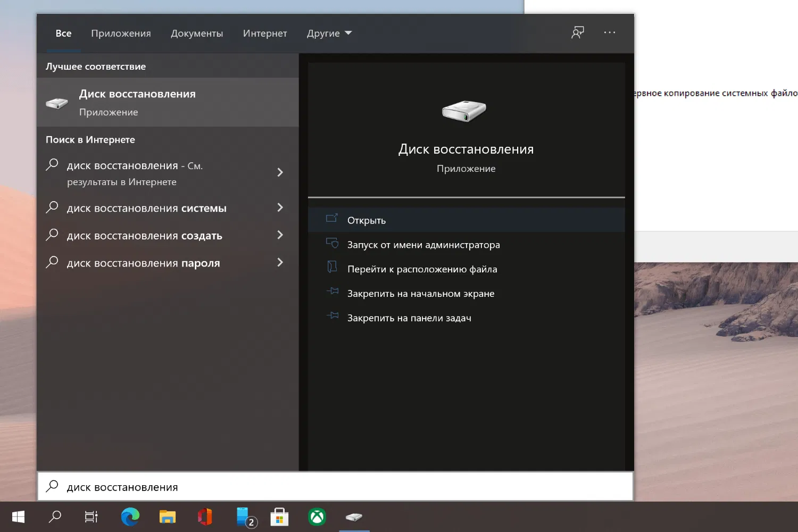
Task: Click Перейти к расположению файла
Action: click(x=466, y=269)
